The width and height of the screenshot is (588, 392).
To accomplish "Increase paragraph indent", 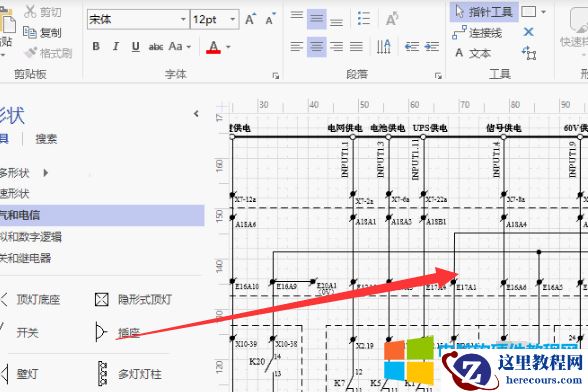I will (432, 47).
